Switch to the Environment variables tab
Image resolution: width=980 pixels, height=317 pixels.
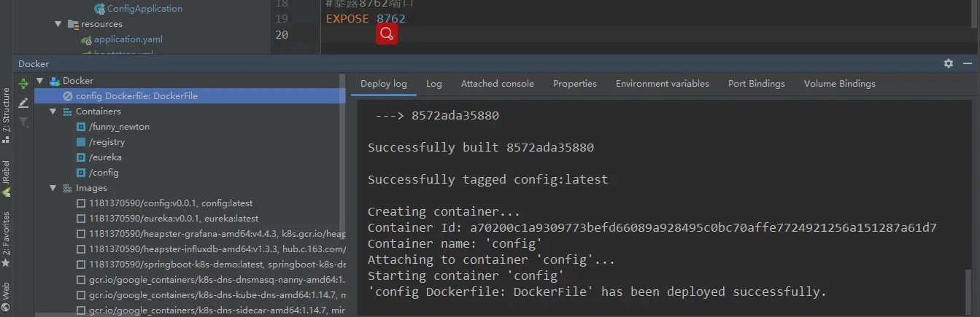point(662,84)
